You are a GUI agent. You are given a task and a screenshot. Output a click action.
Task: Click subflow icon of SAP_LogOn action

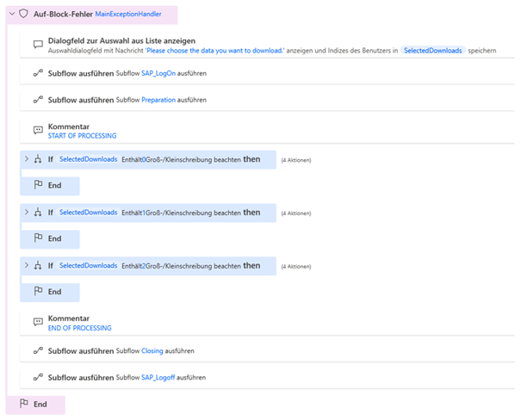tap(38, 74)
